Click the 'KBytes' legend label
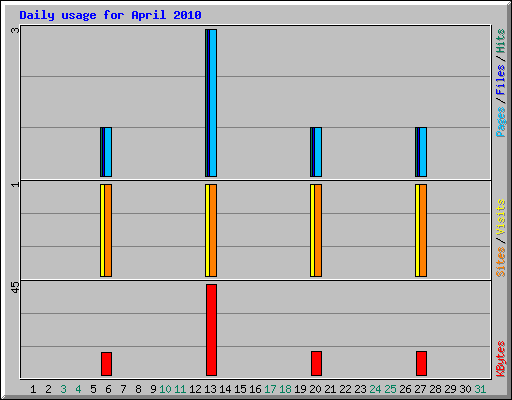This screenshot has width=512, height=400. pos(500,359)
